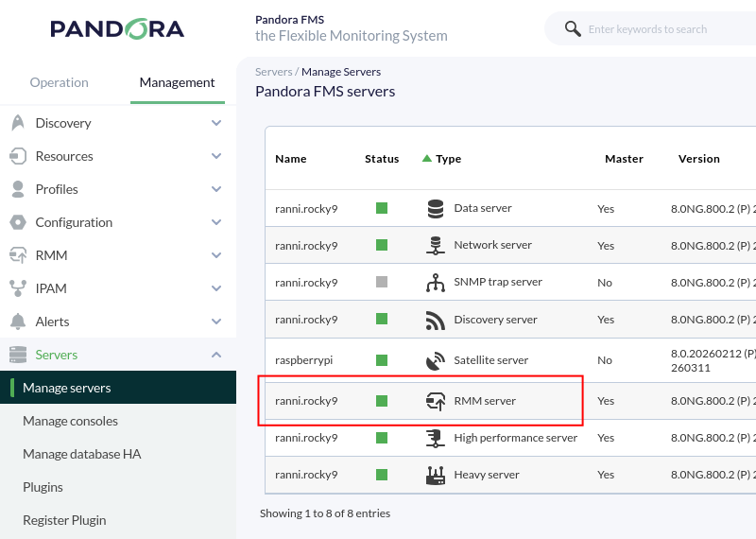Click 'No' master value for SNMP trap server
Screen dimensions: 756x539
(x=605, y=283)
